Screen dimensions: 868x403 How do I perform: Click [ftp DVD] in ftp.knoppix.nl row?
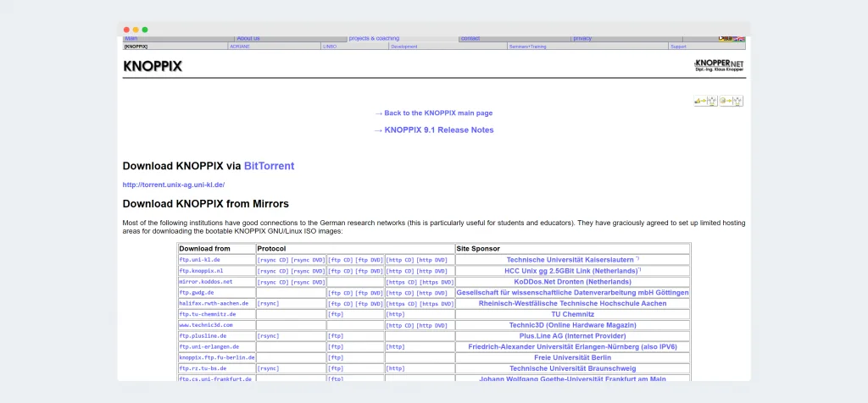pyautogui.click(x=369, y=271)
